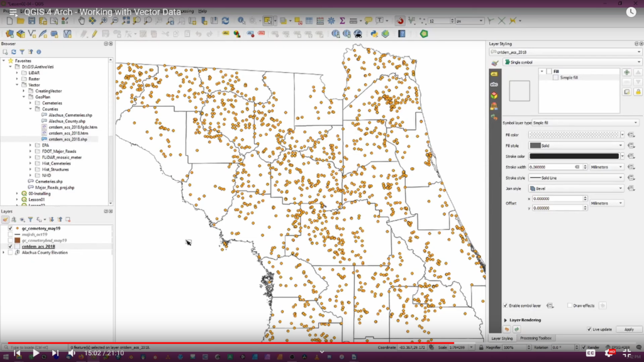Toggle the Live update checkbox

[x=589, y=329]
